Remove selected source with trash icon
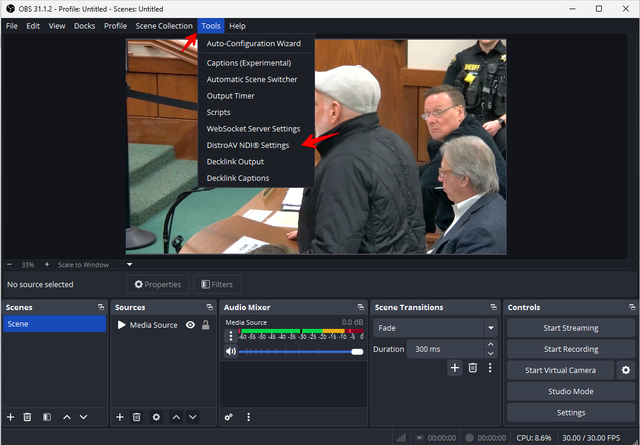This screenshot has height=445, width=640. point(137,417)
